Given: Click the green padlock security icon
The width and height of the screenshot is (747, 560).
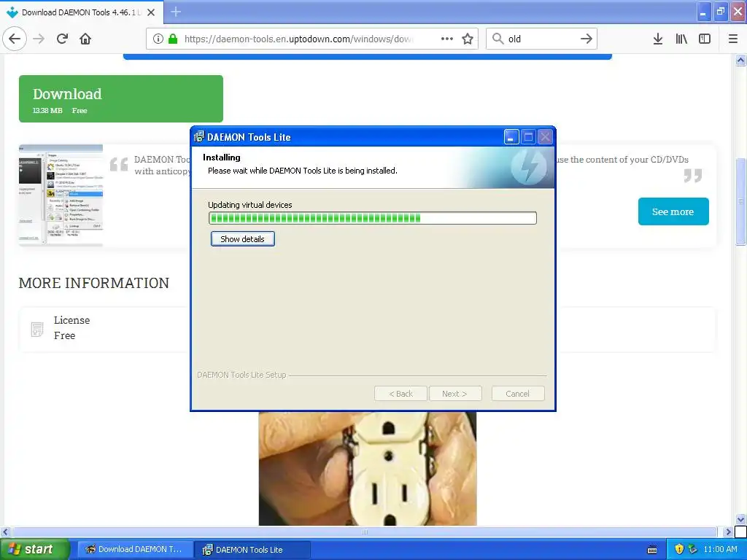Looking at the screenshot, I should point(173,39).
